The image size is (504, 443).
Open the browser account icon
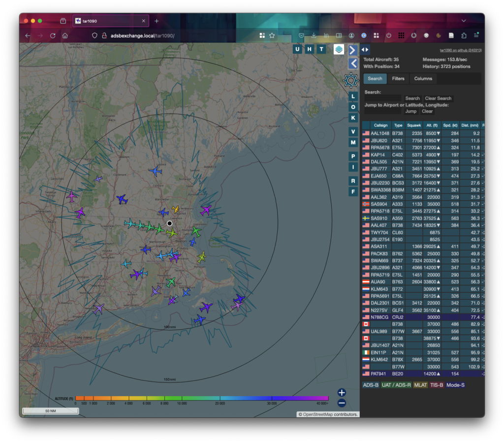coord(351,35)
